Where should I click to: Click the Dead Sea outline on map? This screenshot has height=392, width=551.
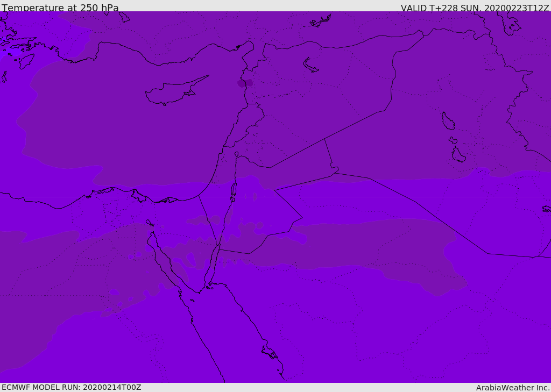click(234, 189)
